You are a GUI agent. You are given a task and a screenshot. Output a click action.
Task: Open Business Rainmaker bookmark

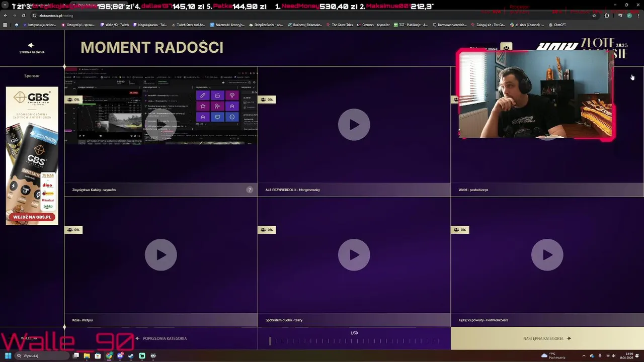pos(305,25)
